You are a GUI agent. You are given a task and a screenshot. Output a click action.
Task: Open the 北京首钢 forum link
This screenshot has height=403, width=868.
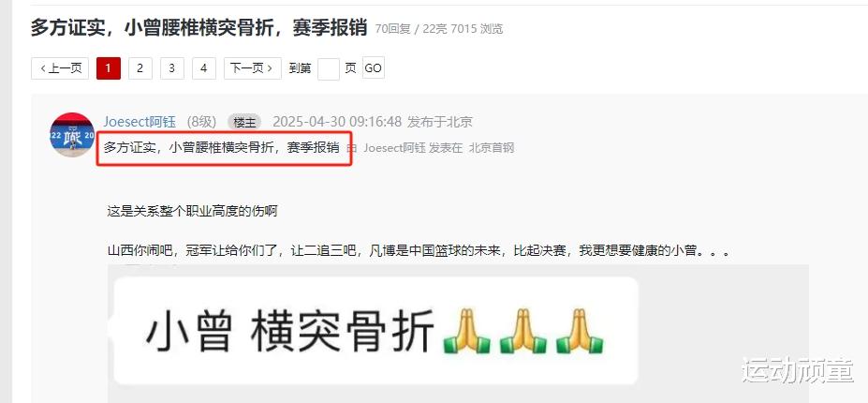(x=492, y=148)
